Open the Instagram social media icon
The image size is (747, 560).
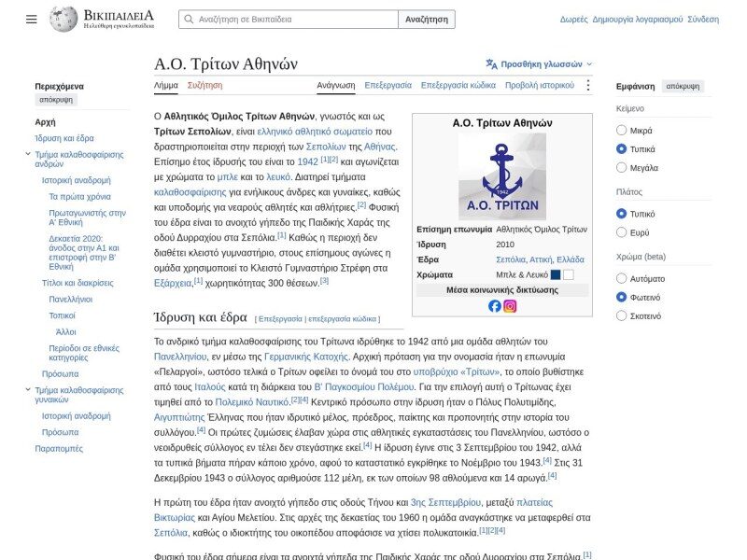click(x=510, y=306)
